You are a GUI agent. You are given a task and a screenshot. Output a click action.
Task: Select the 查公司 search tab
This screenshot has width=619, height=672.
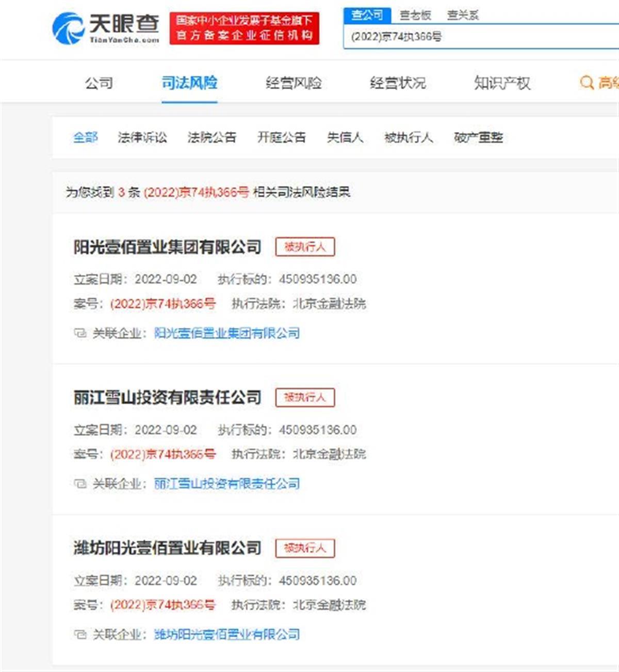tap(367, 15)
